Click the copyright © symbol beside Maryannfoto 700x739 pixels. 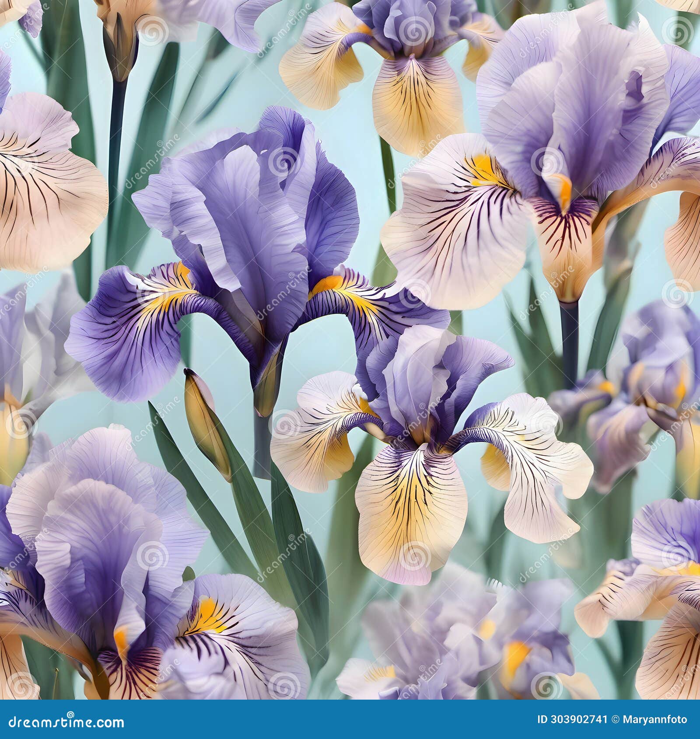click(x=615, y=719)
